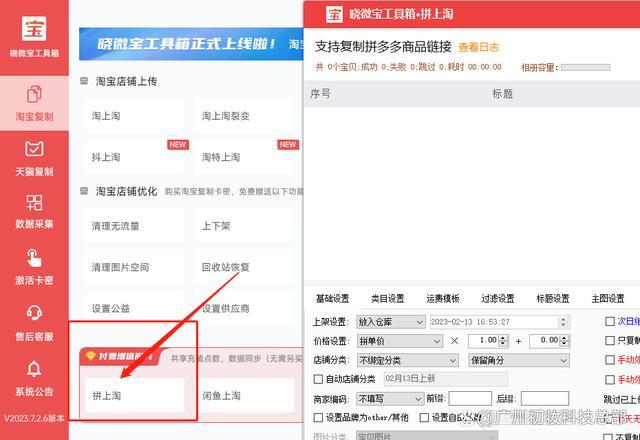The height and width of the screenshot is (440, 640).
Task: Click the NEW badge on 抖上淘
Action: 178,144
